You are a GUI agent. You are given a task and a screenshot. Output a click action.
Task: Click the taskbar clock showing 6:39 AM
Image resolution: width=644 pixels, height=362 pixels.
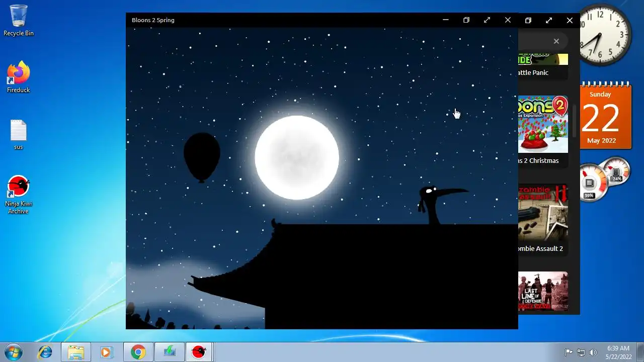[618, 352]
